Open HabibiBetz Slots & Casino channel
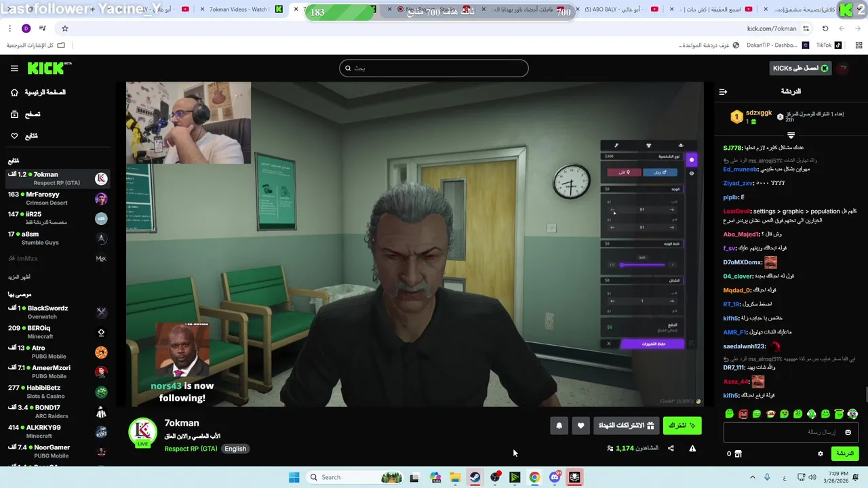Viewport: 868px width, 488px height. click(57, 392)
